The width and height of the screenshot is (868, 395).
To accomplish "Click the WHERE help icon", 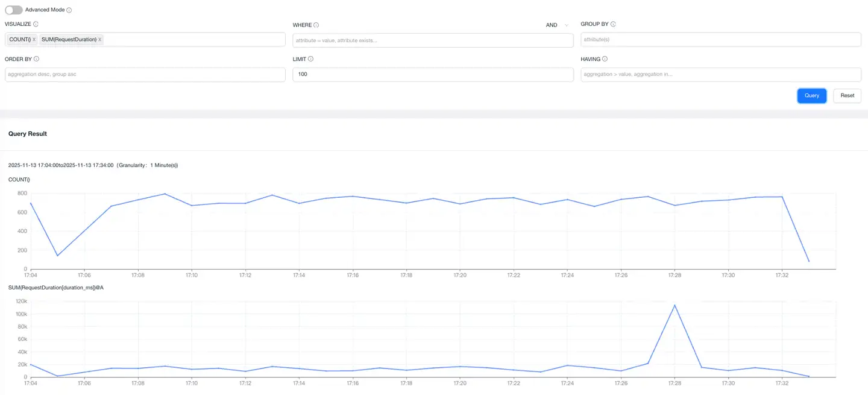I will [316, 25].
